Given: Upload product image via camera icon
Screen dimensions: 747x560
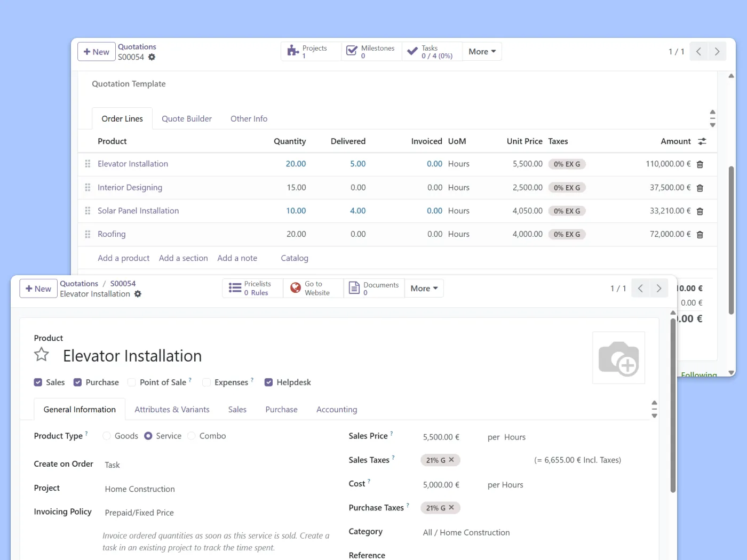Looking at the screenshot, I should (x=618, y=358).
